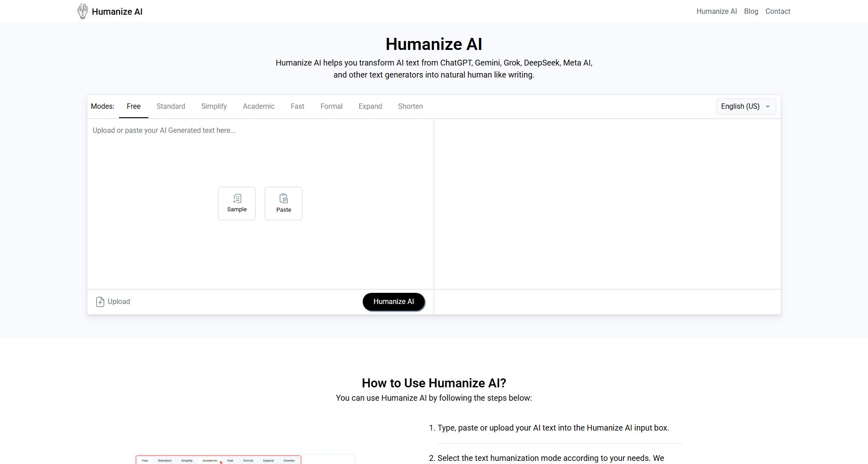The image size is (868, 464).
Task: Click the 'Humanize AI helps you transform' description
Action: (434, 69)
